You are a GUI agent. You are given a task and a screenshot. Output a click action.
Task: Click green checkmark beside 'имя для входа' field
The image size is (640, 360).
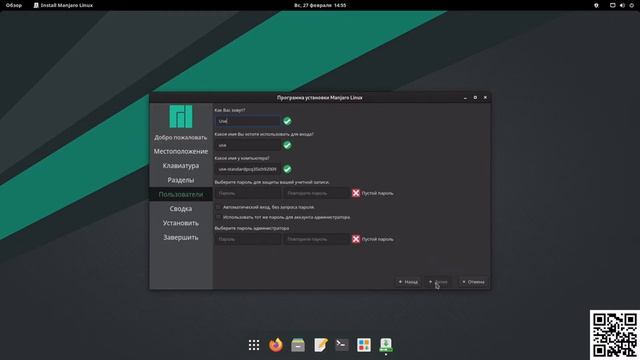coord(287,145)
